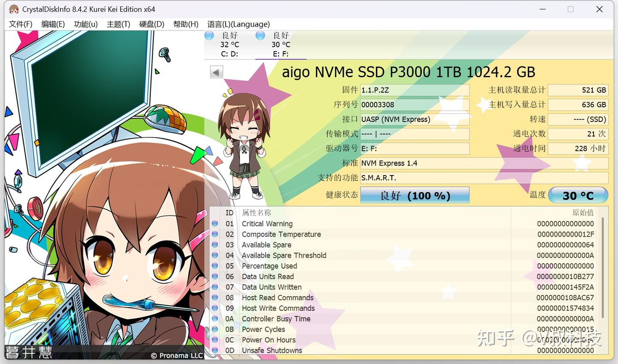
Task: Open the 功能(u) menu
Action: 86,24
